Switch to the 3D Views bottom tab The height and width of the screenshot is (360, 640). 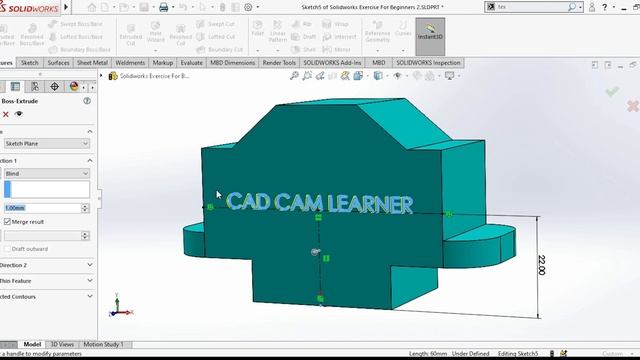coord(62,344)
